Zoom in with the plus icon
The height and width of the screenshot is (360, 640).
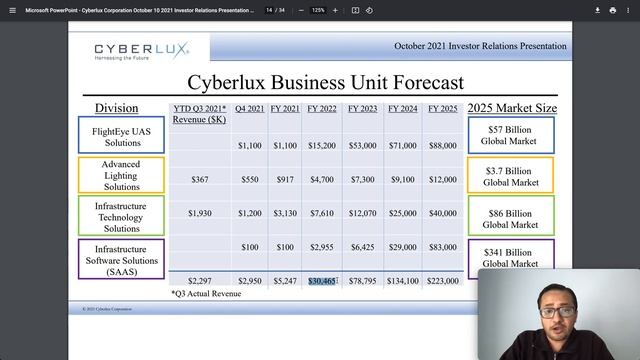(335, 10)
